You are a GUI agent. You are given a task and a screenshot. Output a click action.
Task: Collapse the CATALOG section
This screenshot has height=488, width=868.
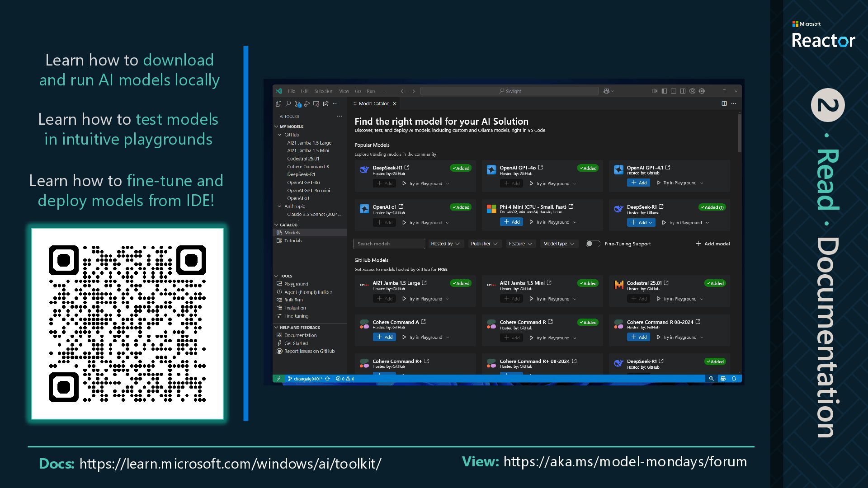(276, 225)
